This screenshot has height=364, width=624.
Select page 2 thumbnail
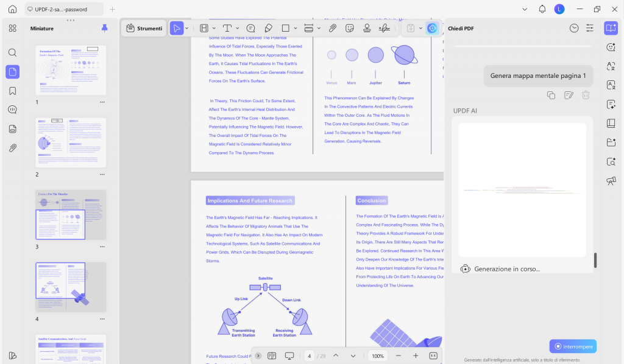(x=71, y=142)
